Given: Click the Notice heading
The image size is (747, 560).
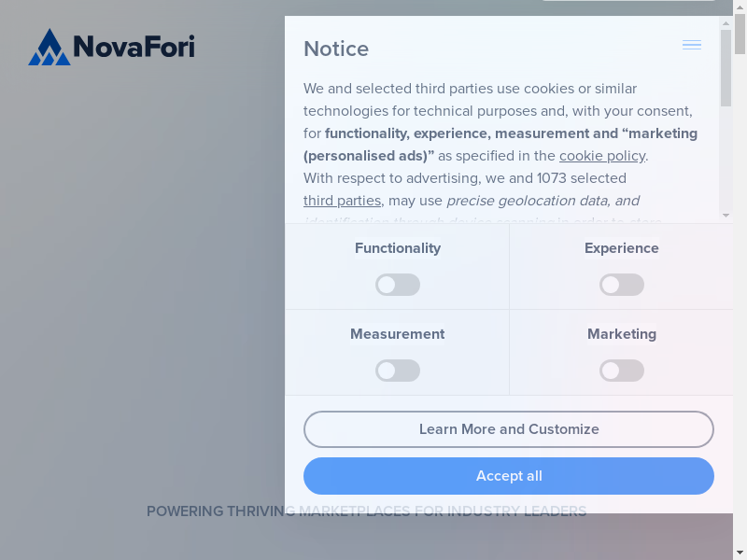Looking at the screenshot, I should coord(336,49).
